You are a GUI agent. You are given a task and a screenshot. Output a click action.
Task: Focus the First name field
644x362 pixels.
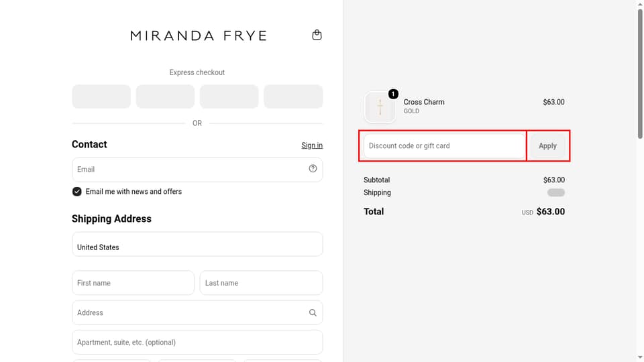[x=133, y=283]
